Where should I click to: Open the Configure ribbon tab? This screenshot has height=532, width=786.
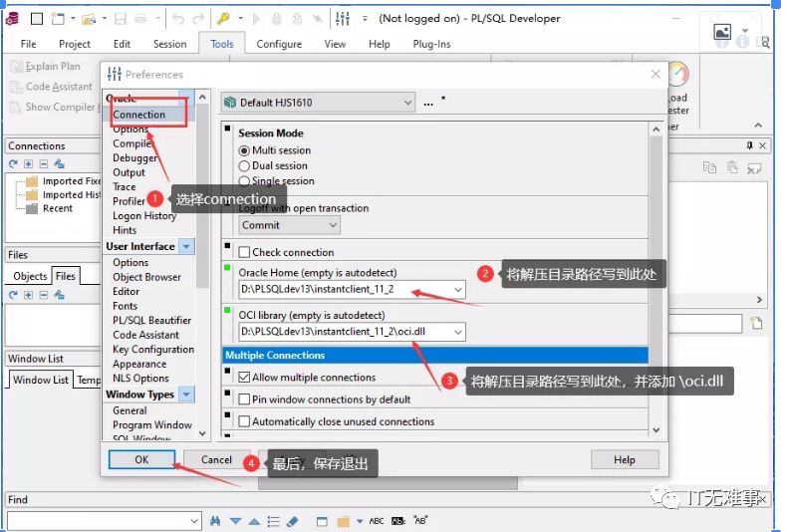(x=279, y=44)
